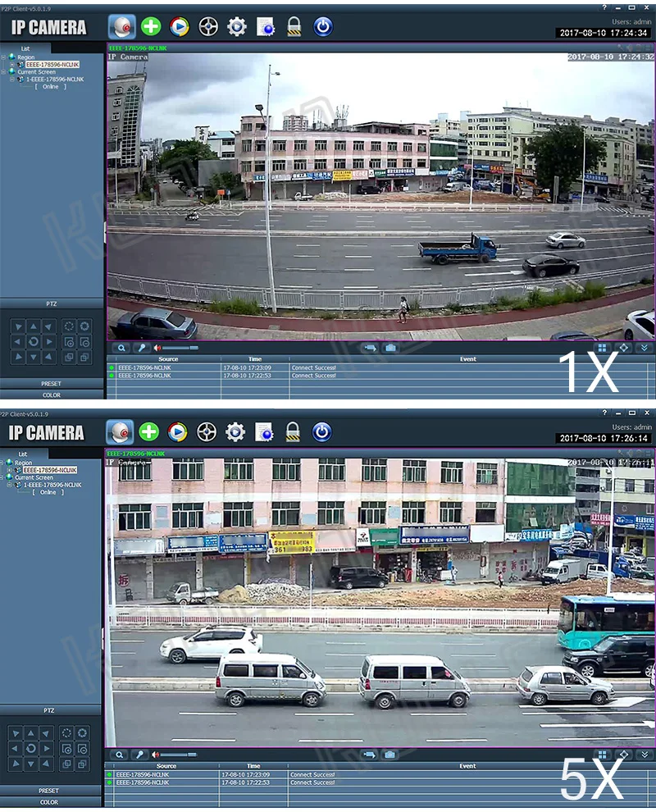Screen dimensions: 656x812
Task: Click blue power icon in 5X window
Action: coord(321,432)
